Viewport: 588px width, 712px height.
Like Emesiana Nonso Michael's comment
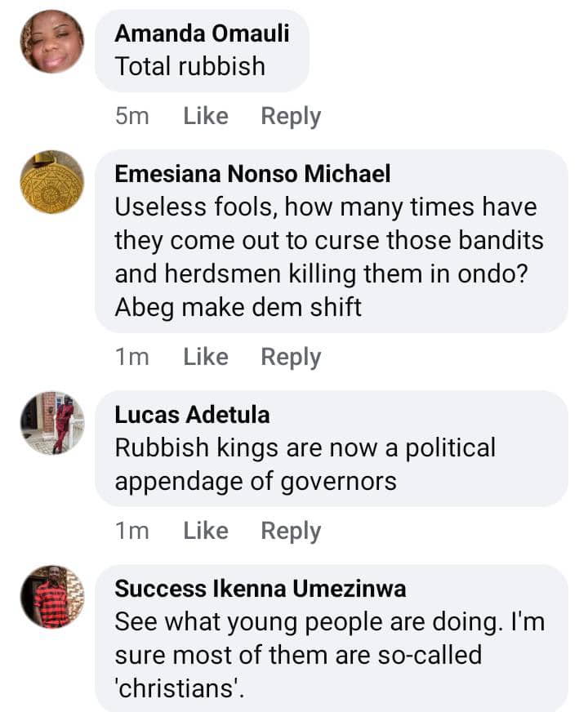(206, 357)
